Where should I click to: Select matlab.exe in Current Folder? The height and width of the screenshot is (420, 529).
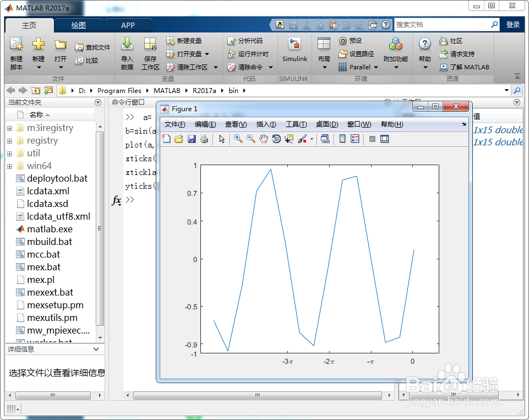pos(50,229)
